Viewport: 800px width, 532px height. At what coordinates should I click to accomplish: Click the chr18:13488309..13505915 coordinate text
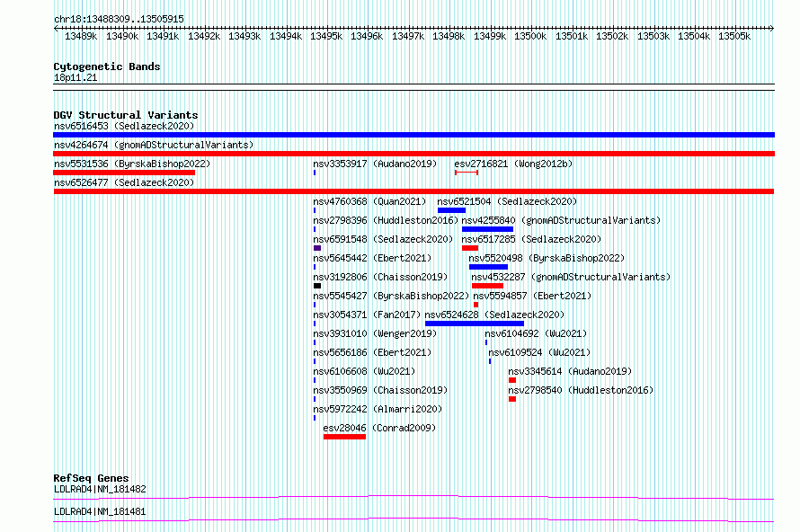[119, 19]
